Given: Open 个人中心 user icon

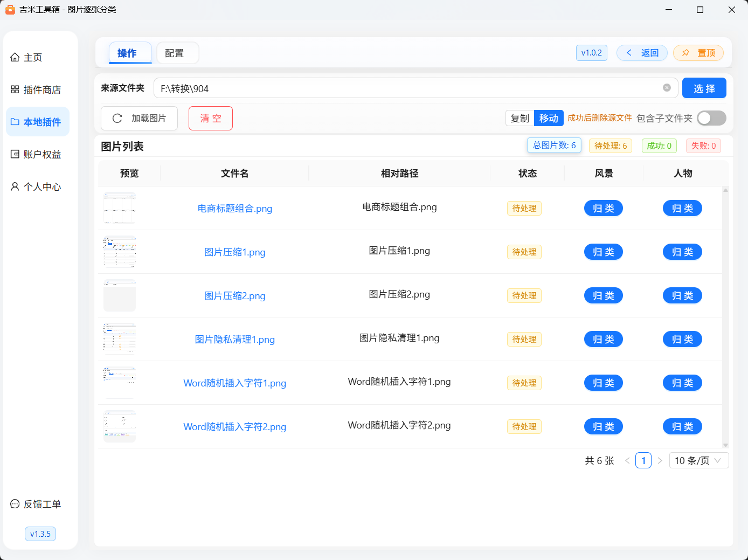Looking at the screenshot, I should coord(15,186).
